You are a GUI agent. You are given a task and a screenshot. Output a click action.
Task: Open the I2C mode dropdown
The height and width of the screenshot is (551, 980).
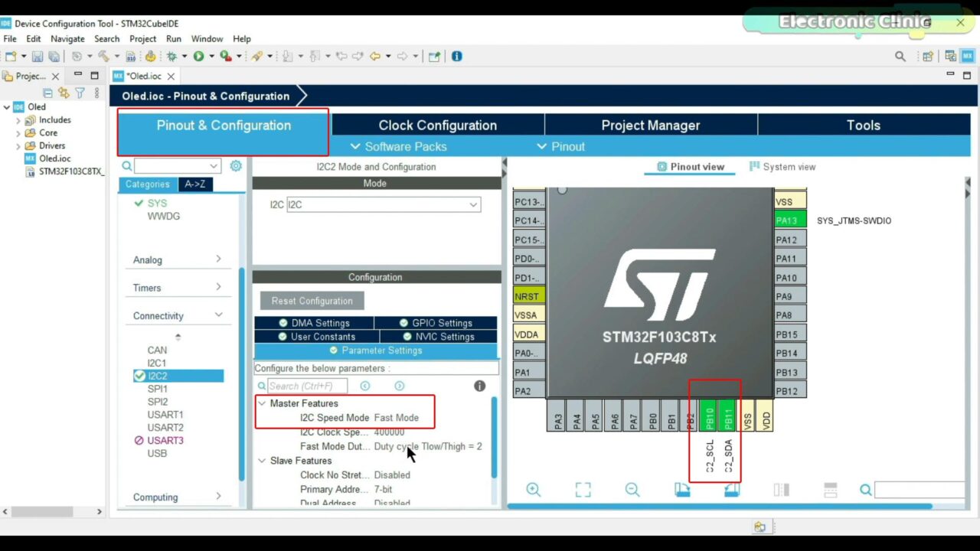click(473, 205)
